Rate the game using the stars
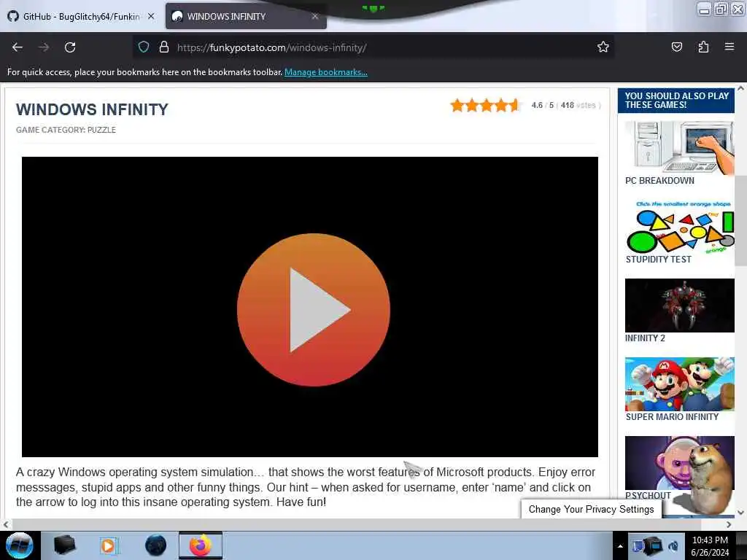This screenshot has height=560, width=747. [485, 105]
